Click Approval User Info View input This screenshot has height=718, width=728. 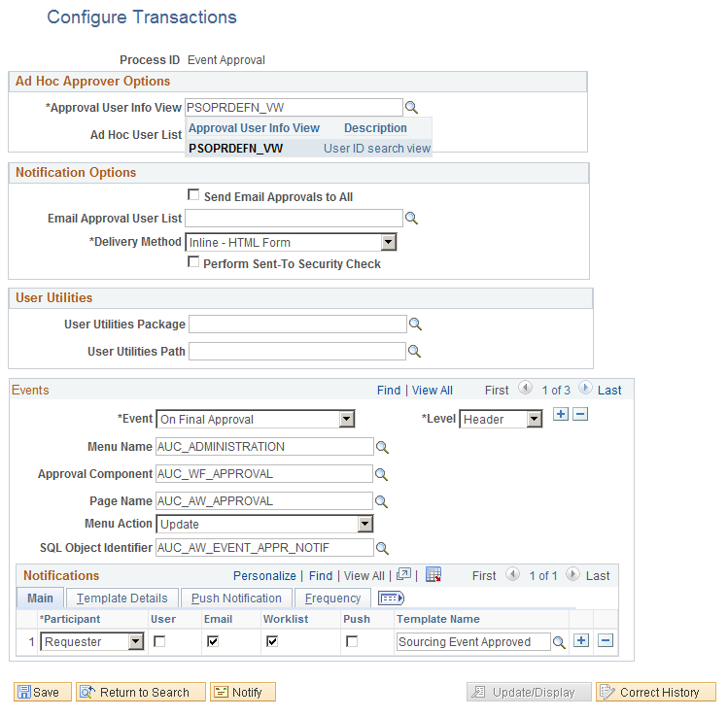(294, 108)
